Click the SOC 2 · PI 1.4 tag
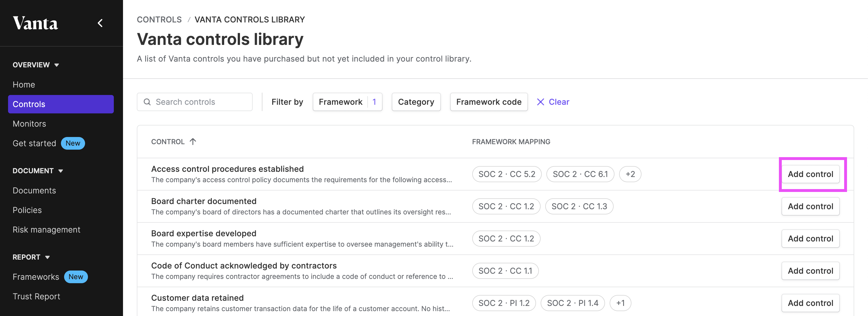 573,303
